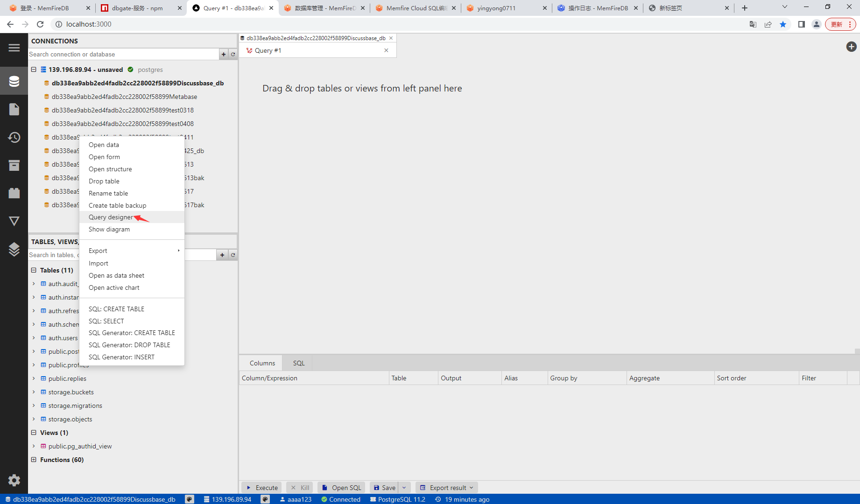Viewport: 860px width, 504px height.
Task: Share this page from address bar
Action: point(768,24)
